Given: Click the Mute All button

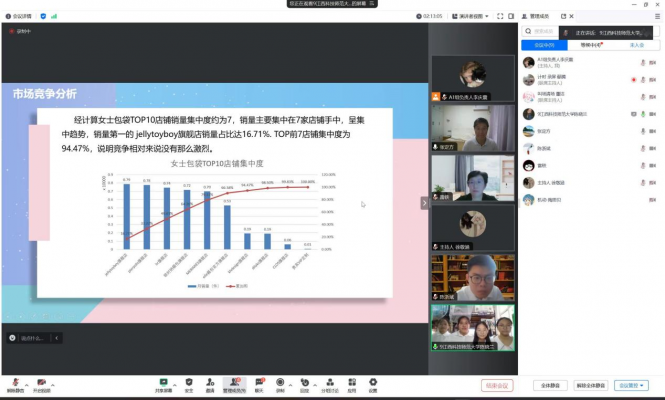Looking at the screenshot, I should pyautogui.click(x=551, y=385).
